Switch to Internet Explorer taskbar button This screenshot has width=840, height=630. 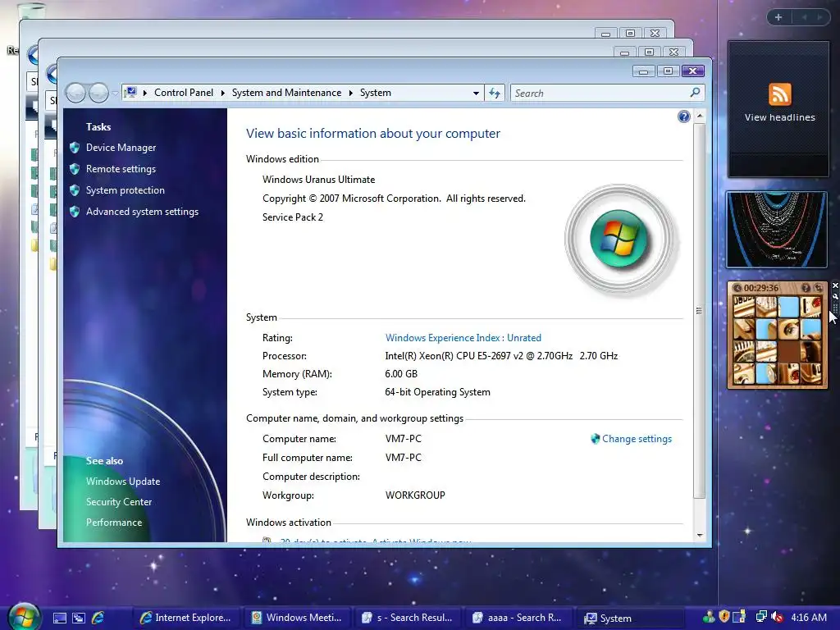click(186, 618)
